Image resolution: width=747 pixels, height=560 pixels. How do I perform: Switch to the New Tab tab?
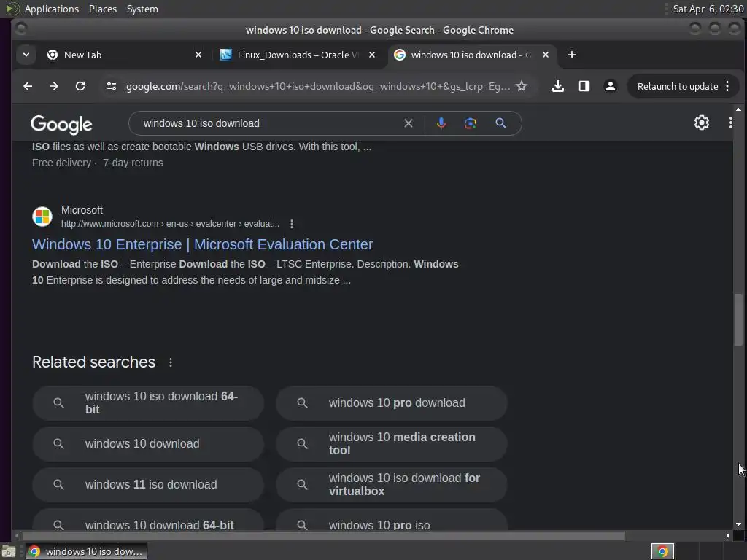coord(124,55)
